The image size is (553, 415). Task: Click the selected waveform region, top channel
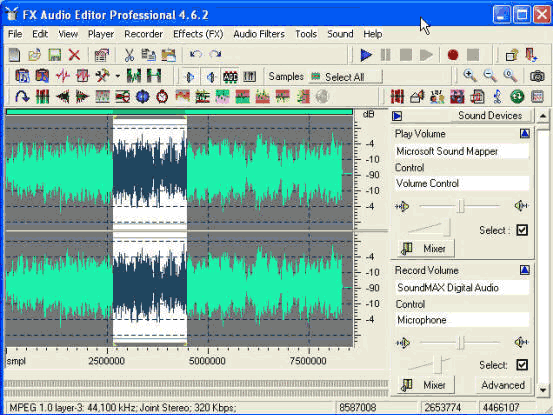pyautogui.click(x=150, y=173)
